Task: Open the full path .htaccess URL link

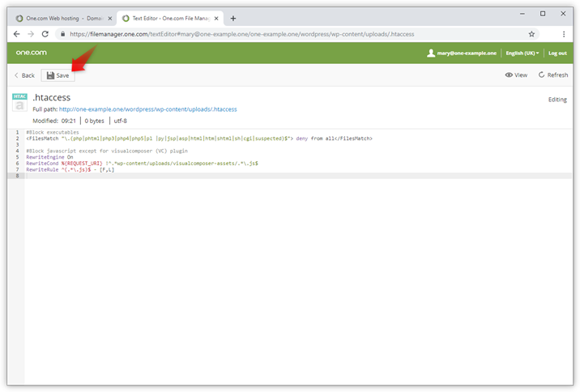Action: pos(147,109)
